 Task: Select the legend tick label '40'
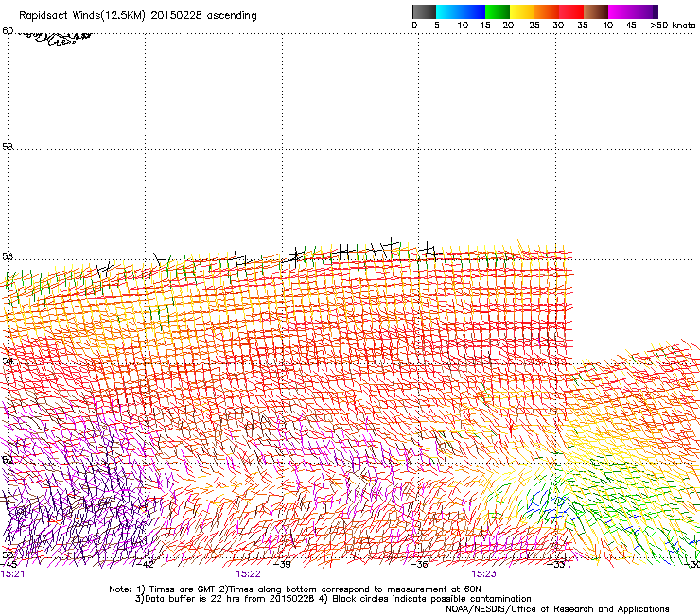tap(607, 26)
